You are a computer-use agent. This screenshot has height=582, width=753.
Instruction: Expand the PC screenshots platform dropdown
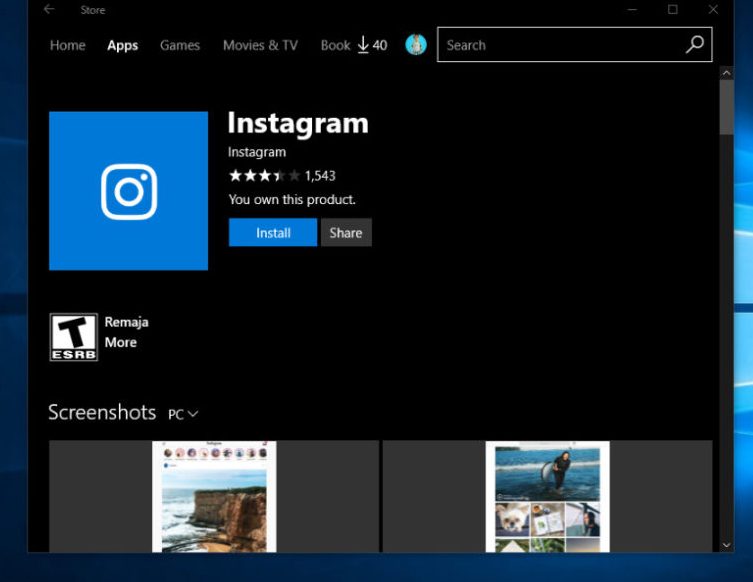tap(183, 414)
